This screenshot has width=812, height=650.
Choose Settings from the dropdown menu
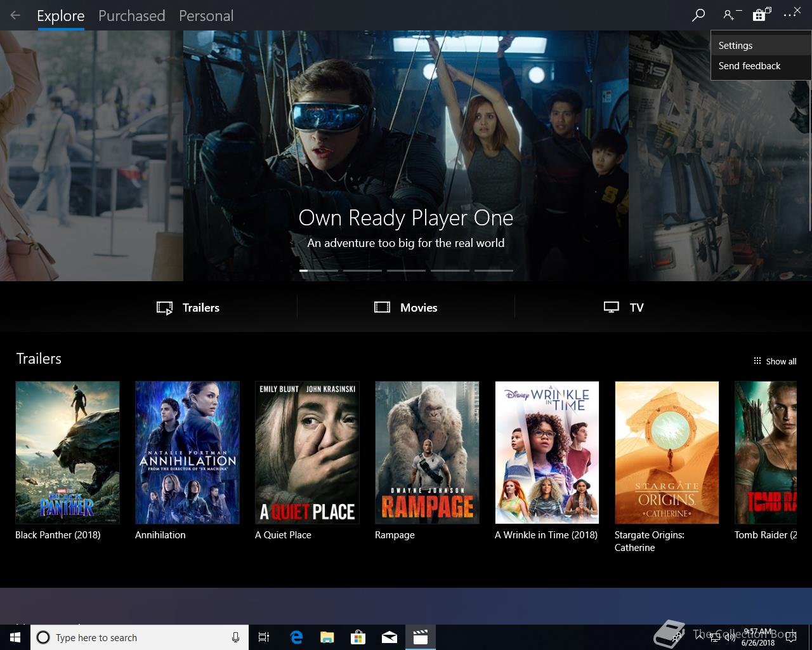click(761, 46)
